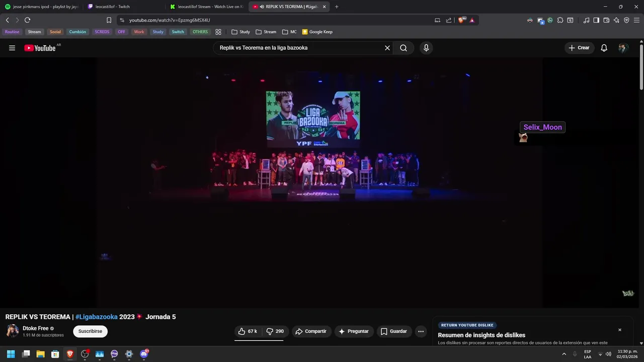The image size is (644, 362).
Task: Switch to the Spotify playlist tab
Action: point(42,7)
